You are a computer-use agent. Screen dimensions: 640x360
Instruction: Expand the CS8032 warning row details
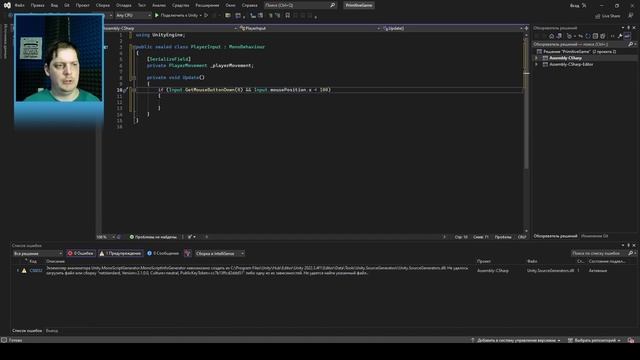coord(18,270)
